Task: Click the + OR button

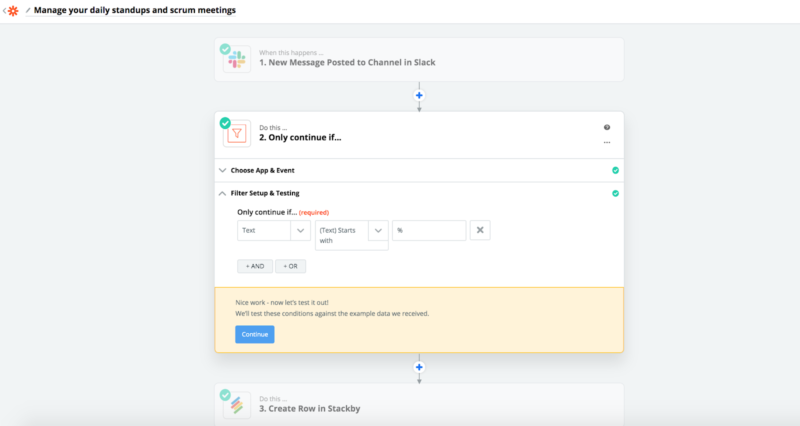Action: [290, 266]
